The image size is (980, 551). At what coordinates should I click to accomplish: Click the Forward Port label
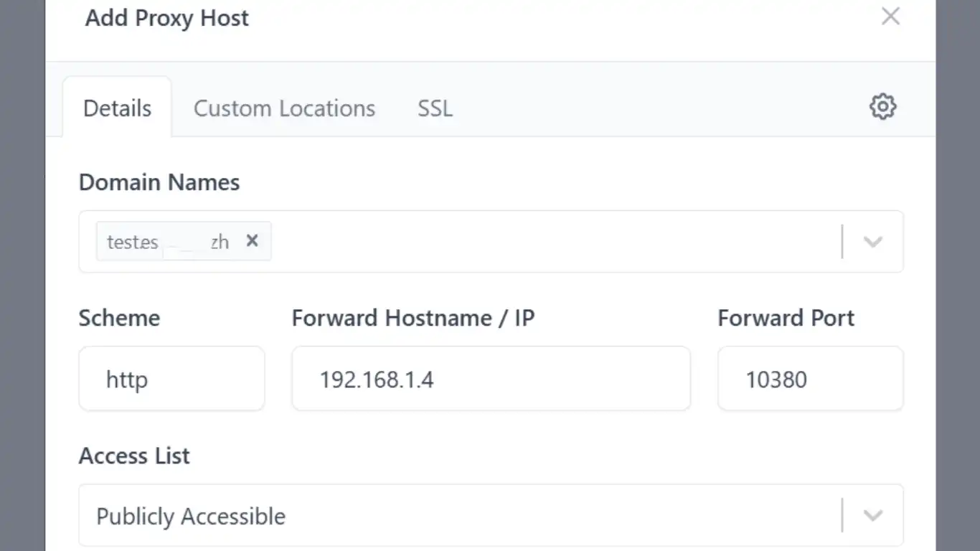tap(786, 318)
